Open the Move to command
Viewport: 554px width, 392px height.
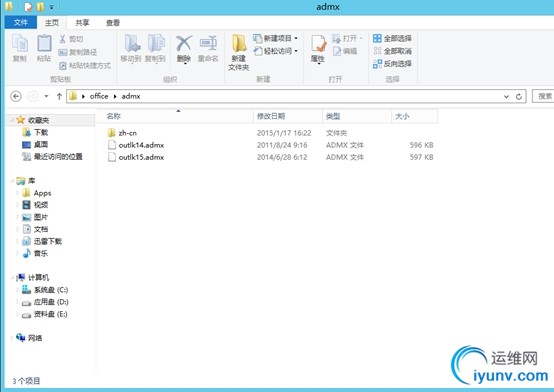coord(131,48)
